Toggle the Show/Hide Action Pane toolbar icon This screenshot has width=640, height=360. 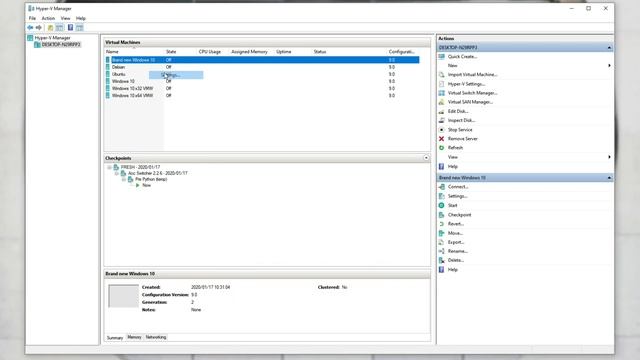(x=80, y=28)
